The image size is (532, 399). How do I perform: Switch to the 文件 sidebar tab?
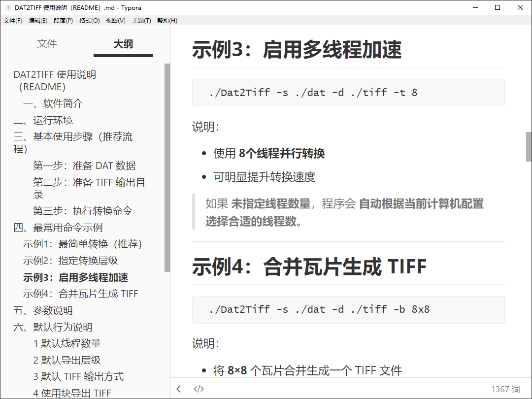pyautogui.click(x=47, y=44)
